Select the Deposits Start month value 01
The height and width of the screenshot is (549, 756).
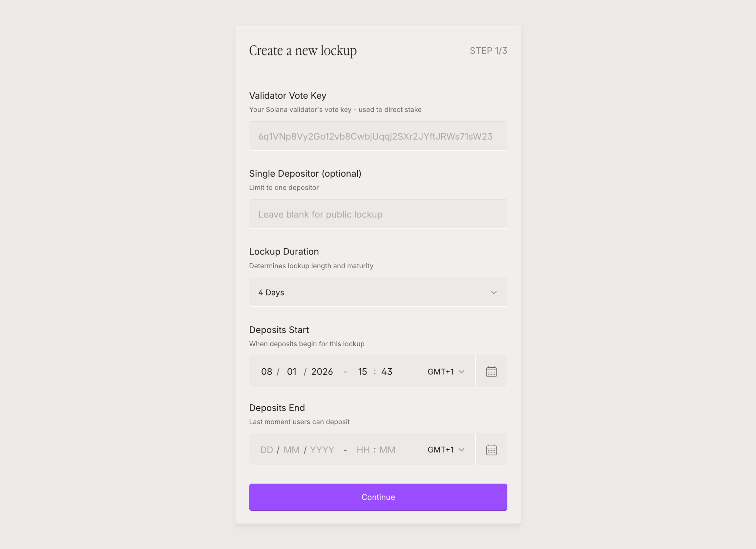pyautogui.click(x=292, y=372)
